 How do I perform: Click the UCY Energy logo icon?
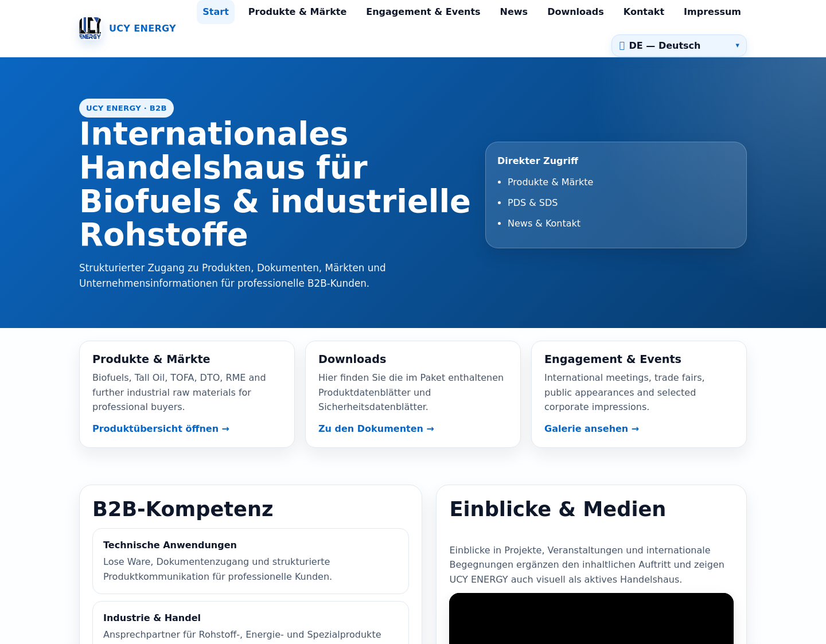click(x=90, y=28)
